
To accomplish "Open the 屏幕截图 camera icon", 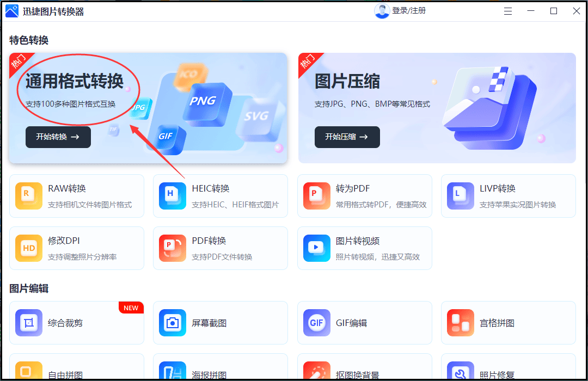I will pyautogui.click(x=172, y=322).
